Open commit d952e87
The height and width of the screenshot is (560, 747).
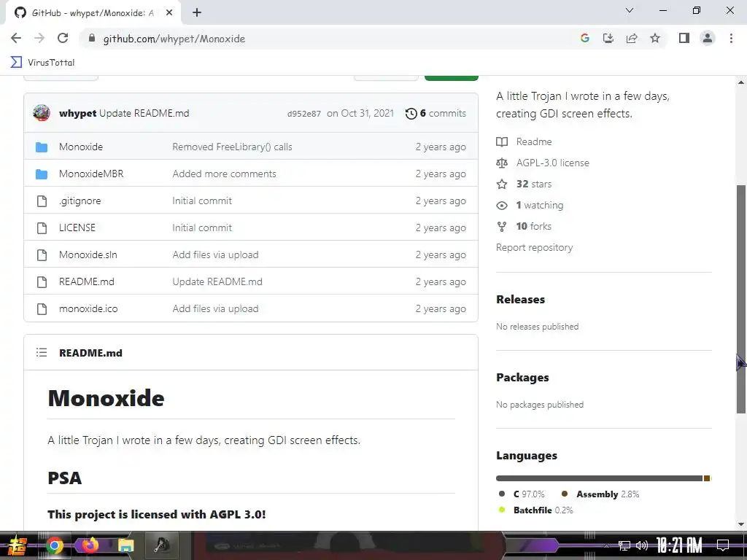[304, 114]
